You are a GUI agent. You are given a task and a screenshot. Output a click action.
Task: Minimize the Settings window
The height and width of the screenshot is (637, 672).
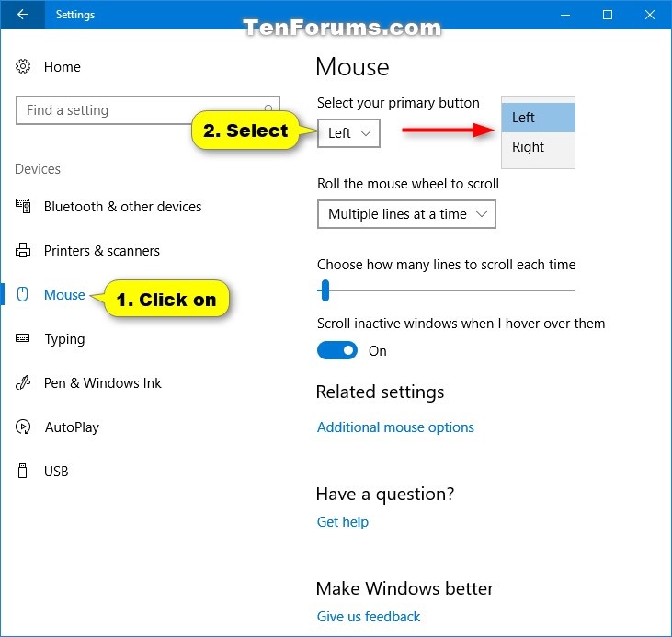(x=565, y=15)
